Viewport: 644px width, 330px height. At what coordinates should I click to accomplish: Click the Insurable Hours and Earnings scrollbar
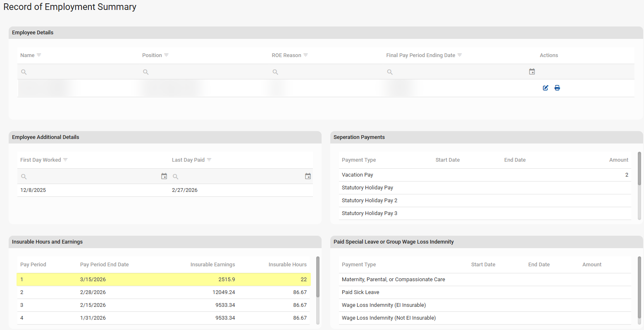point(317,277)
